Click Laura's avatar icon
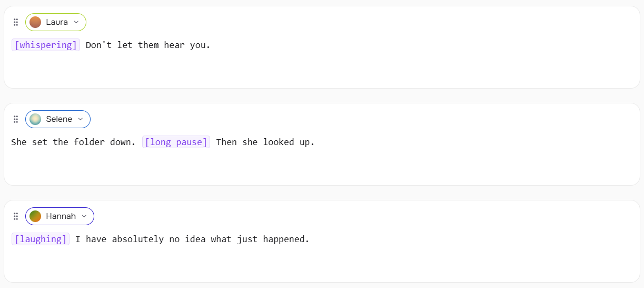The height and width of the screenshot is (288, 644). pos(35,22)
